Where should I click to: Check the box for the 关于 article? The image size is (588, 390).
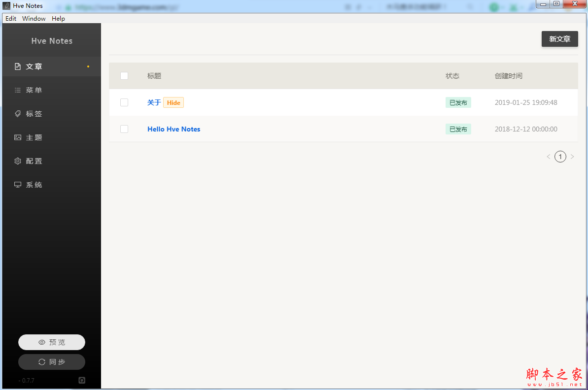[124, 102]
